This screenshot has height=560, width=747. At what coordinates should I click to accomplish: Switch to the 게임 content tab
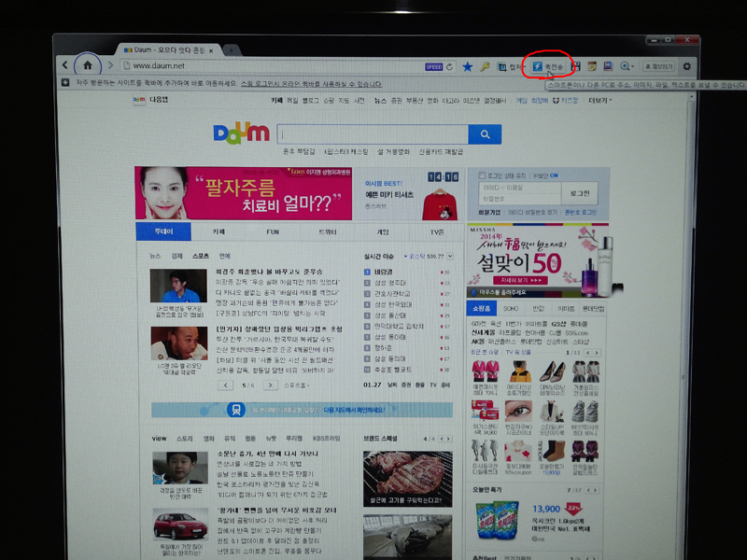click(383, 231)
